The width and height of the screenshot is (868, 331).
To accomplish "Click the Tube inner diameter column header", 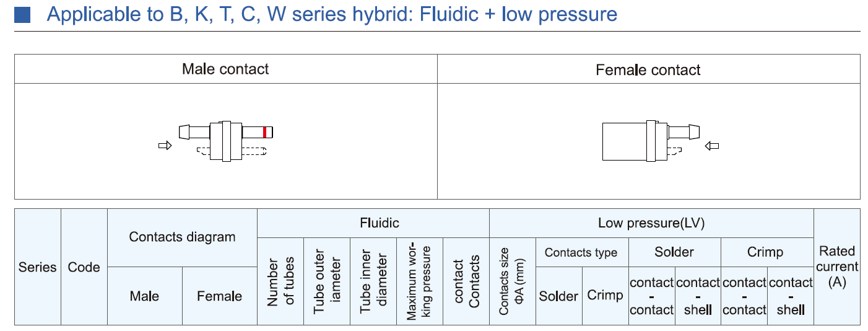I will pyautogui.click(x=373, y=281).
